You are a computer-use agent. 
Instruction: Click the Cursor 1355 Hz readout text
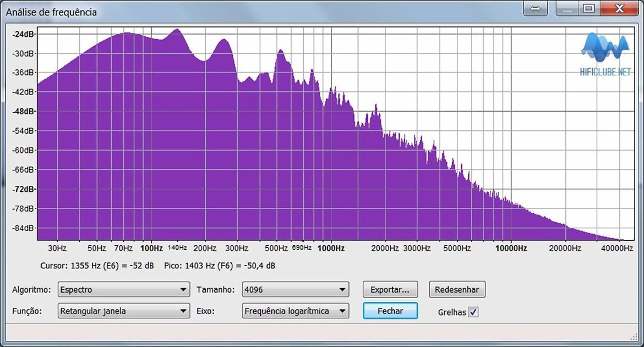click(97, 266)
